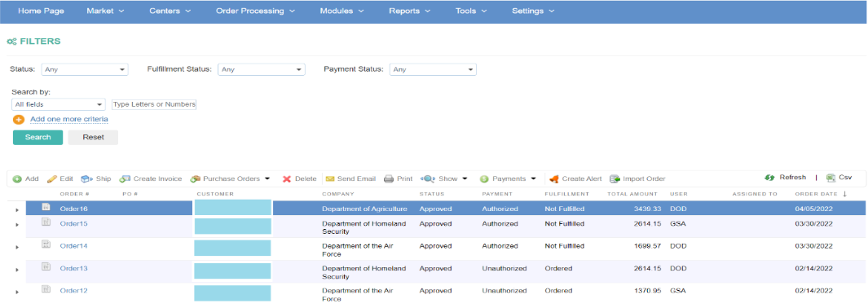Expand the Order14 row
868x308 pixels.
pos(16,247)
